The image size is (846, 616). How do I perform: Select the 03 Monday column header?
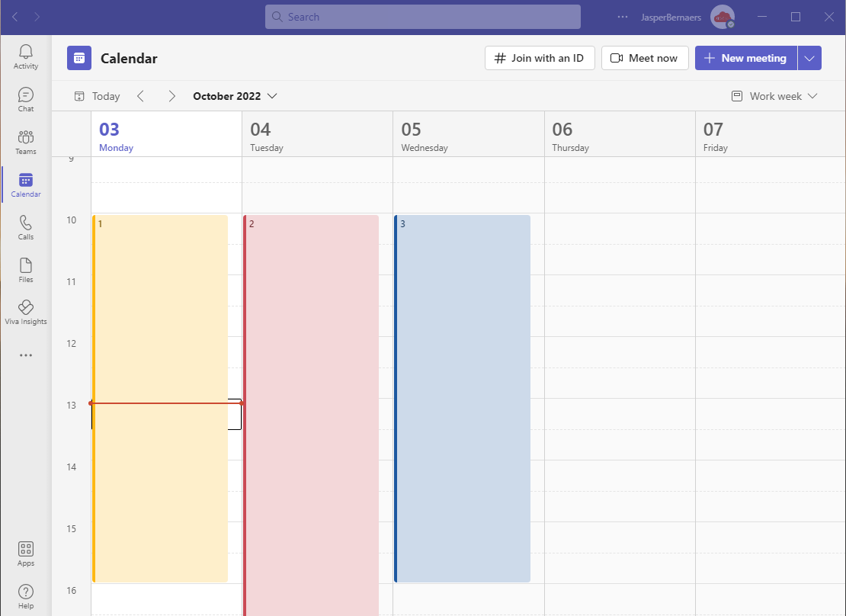point(166,134)
